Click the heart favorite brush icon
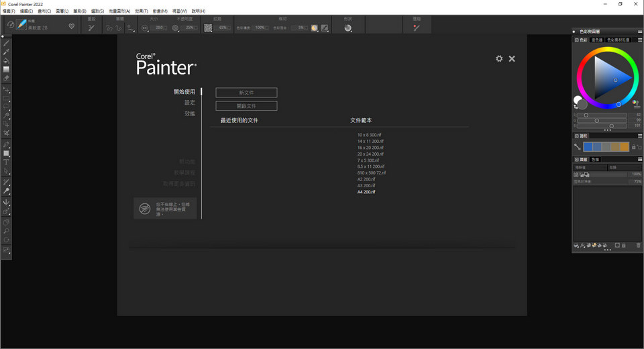Image resolution: width=644 pixels, height=349 pixels. [72, 27]
